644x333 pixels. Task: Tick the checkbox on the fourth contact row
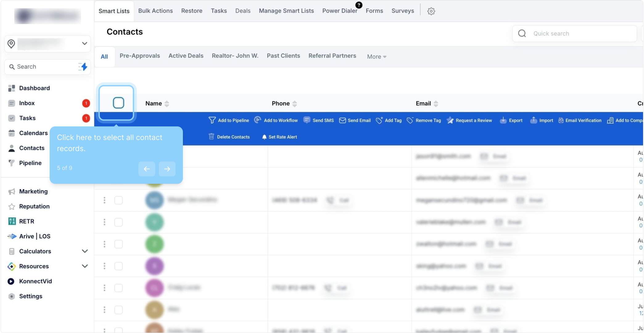118,222
